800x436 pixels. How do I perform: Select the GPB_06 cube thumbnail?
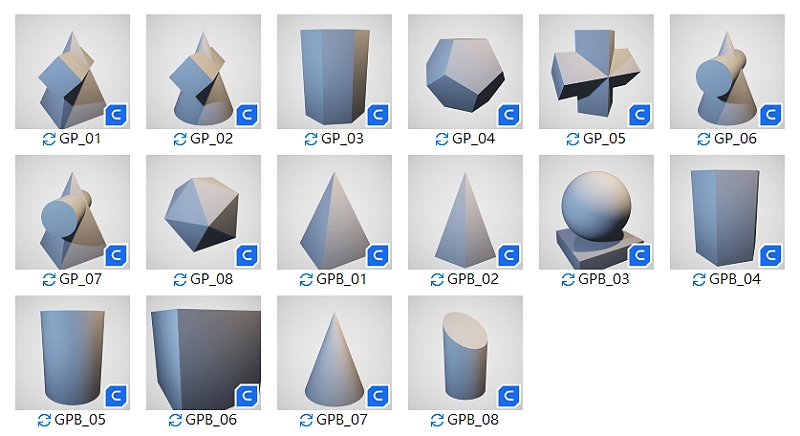coord(204,353)
